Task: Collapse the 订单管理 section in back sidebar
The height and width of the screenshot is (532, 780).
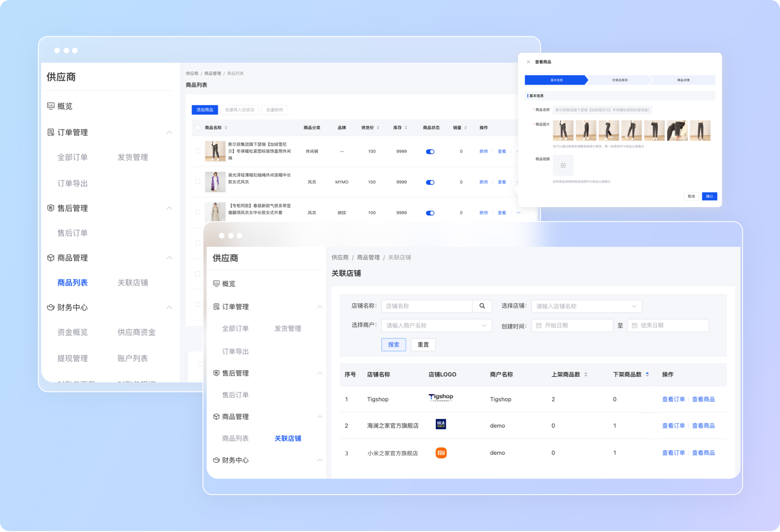Action: (169, 132)
